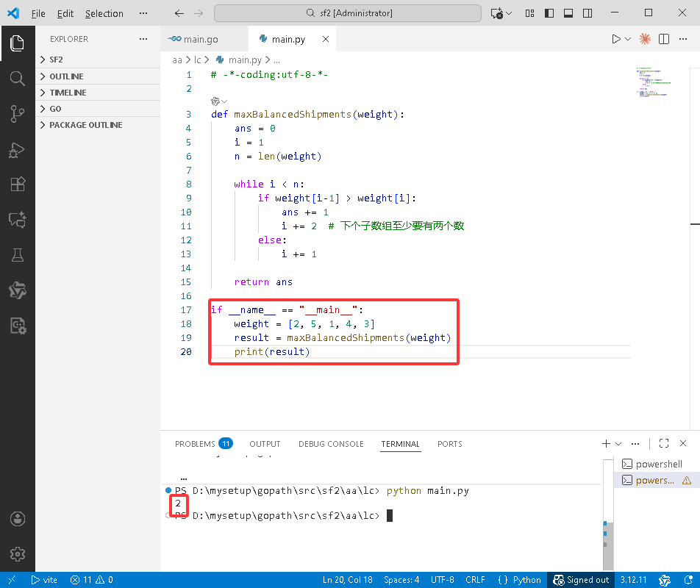Click the remote window icon in status bar

pos(12,579)
